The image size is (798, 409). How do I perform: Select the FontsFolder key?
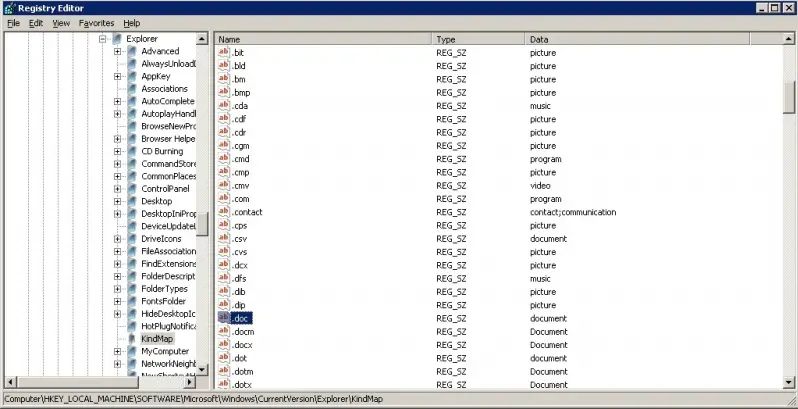[x=163, y=301]
